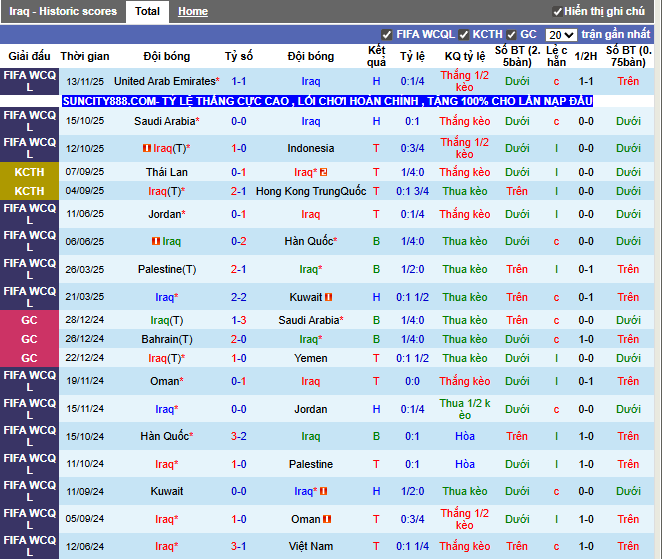662x559 pixels.
Task: Open the Home tab
Action: [193, 11]
